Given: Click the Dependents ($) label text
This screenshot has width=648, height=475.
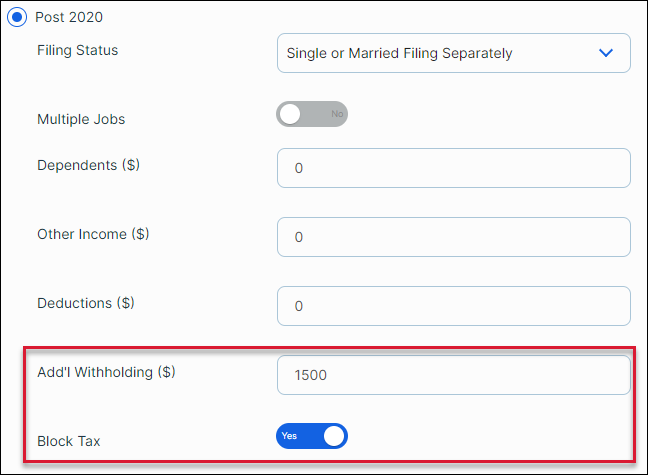Looking at the screenshot, I should coord(88,165).
